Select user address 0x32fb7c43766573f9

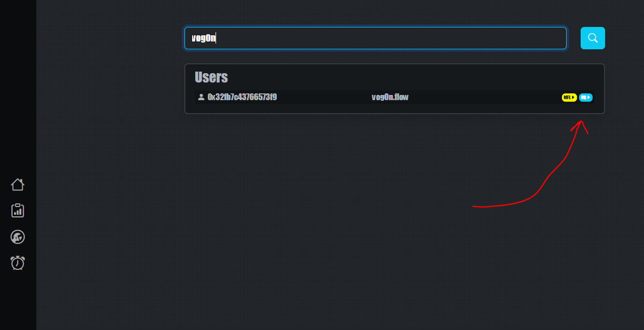tap(242, 97)
